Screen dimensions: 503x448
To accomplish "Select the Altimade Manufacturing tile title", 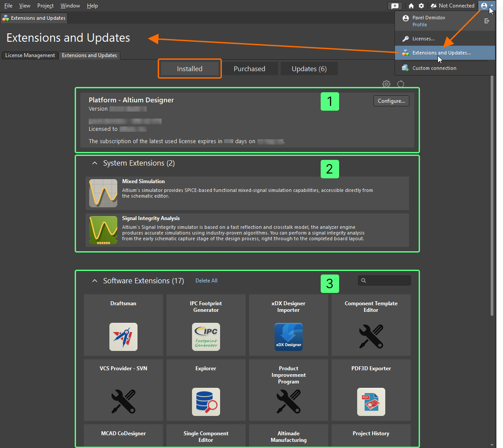I will coord(288,437).
